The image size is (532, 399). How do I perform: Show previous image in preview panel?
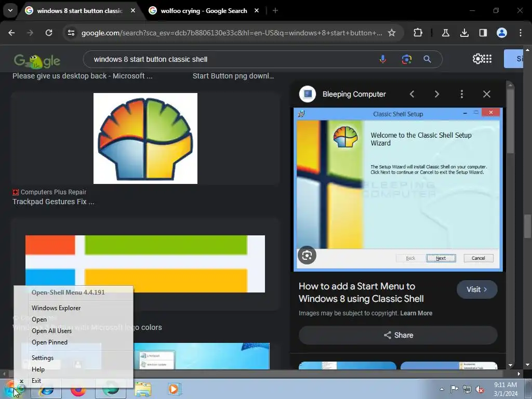(412, 94)
